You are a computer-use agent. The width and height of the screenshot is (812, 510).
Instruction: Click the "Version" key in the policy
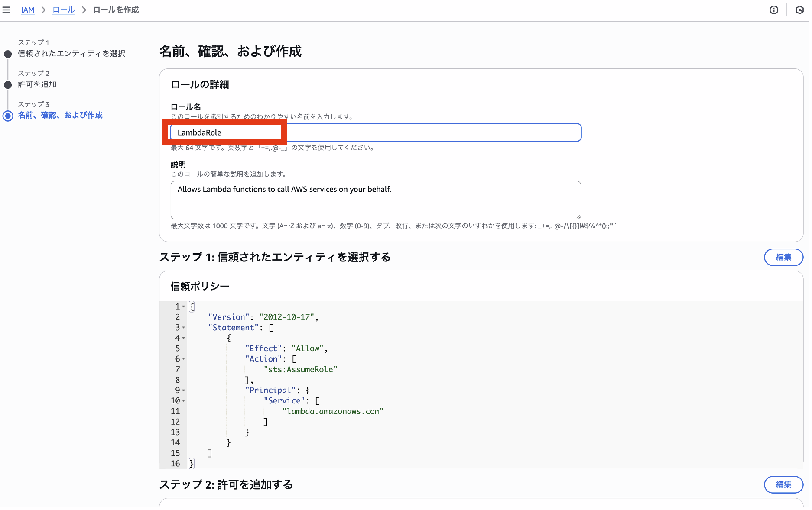tap(229, 317)
